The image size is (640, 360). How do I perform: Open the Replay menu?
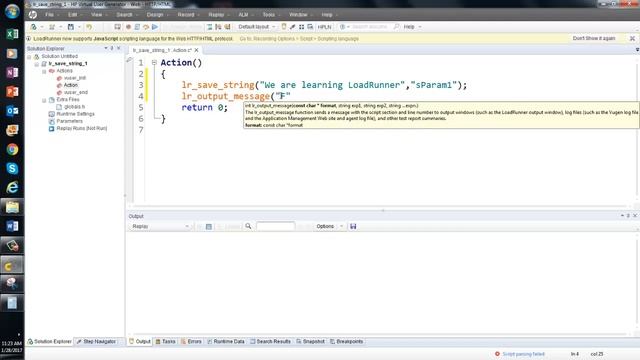(216, 15)
